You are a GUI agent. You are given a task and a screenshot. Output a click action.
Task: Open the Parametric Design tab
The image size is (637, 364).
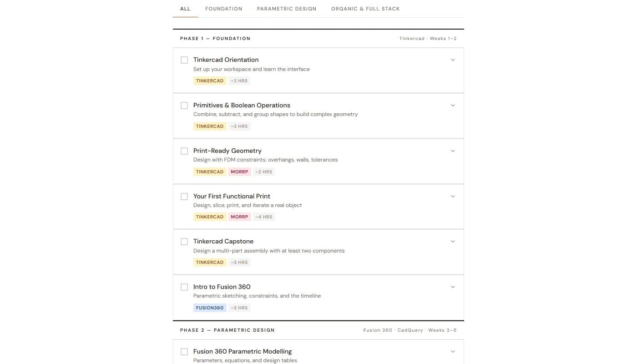(287, 9)
